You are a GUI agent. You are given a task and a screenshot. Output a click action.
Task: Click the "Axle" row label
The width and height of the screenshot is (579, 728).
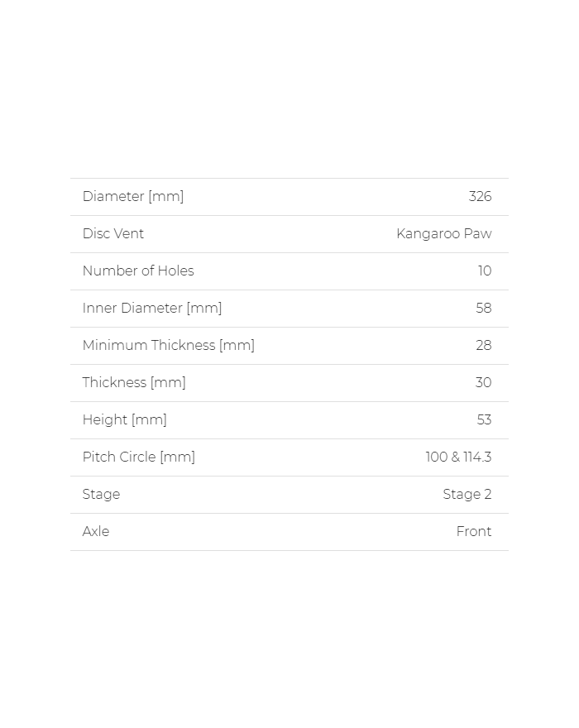pyautogui.click(x=96, y=532)
